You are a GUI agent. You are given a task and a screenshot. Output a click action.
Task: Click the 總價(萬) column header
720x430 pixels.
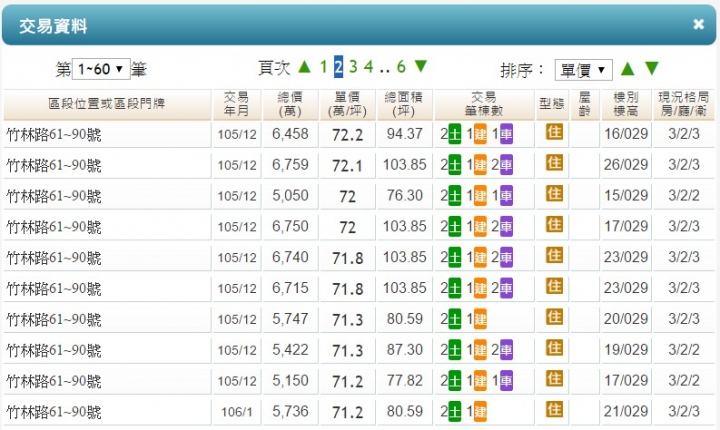tap(290, 104)
